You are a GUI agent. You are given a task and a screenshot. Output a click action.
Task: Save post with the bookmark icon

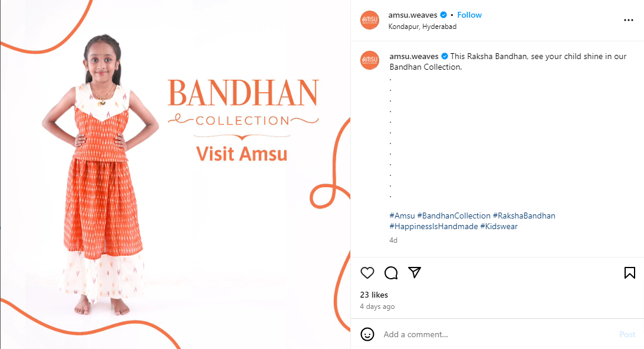pos(630,273)
